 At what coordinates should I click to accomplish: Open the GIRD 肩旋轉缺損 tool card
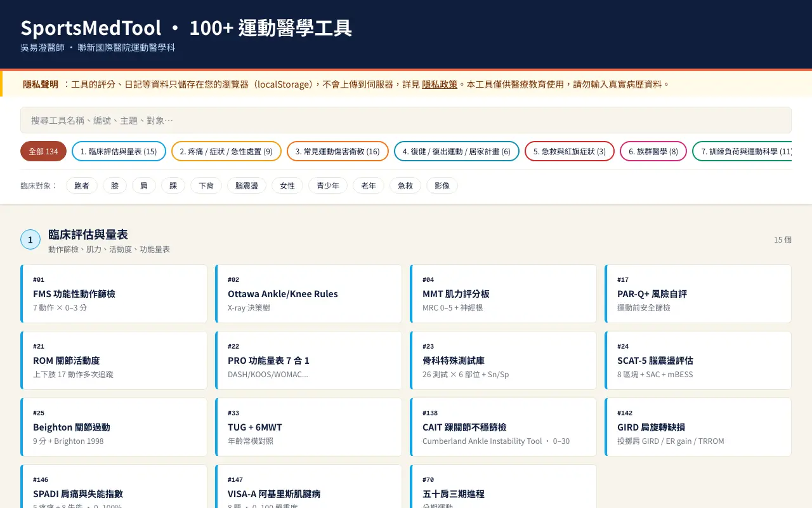click(698, 427)
